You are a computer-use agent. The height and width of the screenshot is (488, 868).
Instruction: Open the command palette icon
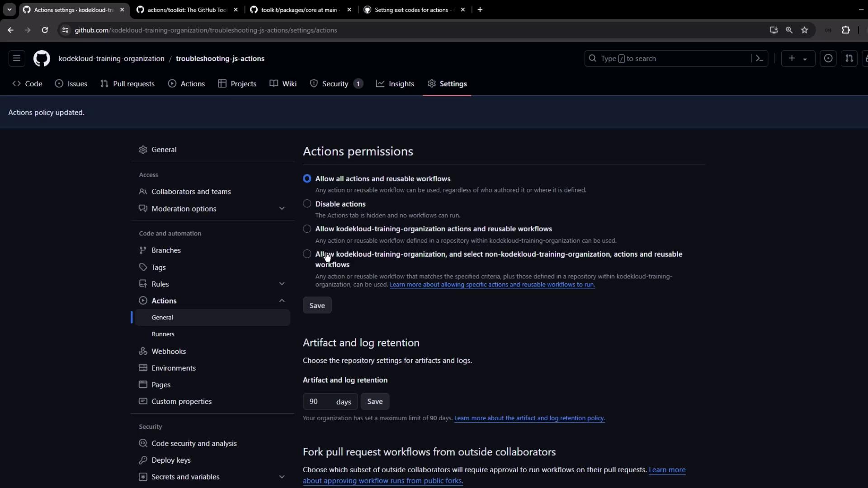point(759,59)
